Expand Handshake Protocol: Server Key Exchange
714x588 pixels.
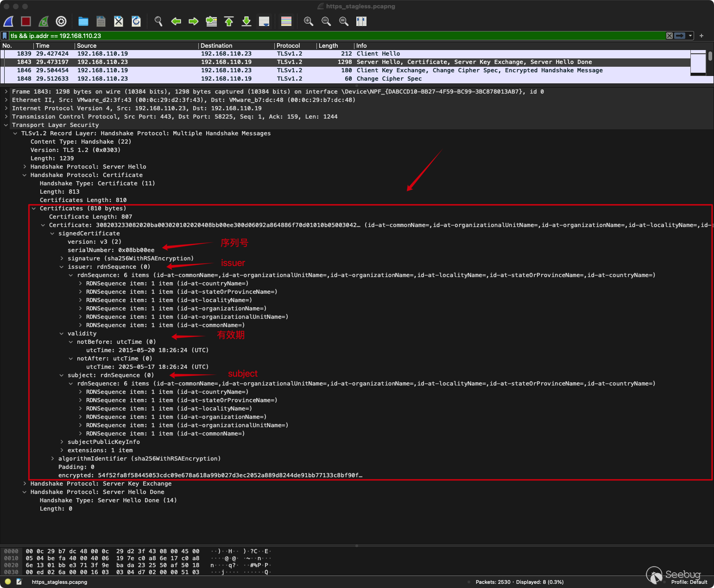25,484
